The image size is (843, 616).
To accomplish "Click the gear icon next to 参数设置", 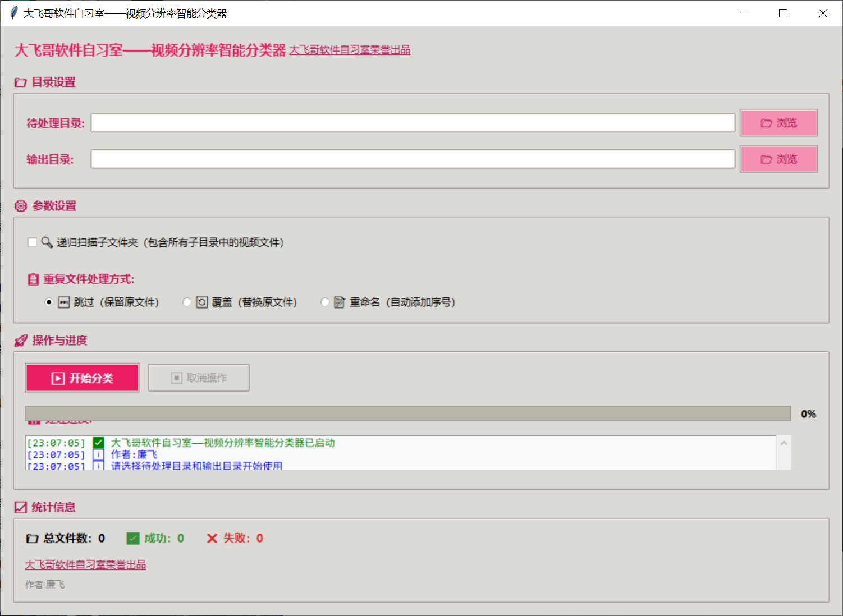I will click(x=20, y=206).
